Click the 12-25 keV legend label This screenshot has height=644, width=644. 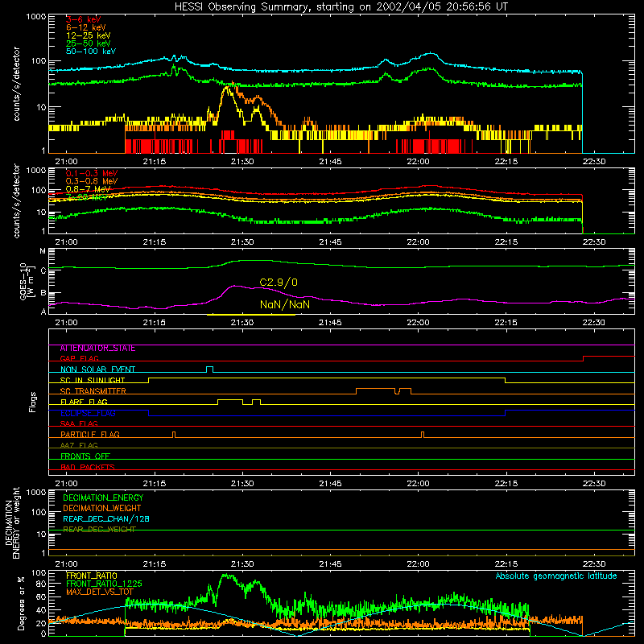(89, 35)
